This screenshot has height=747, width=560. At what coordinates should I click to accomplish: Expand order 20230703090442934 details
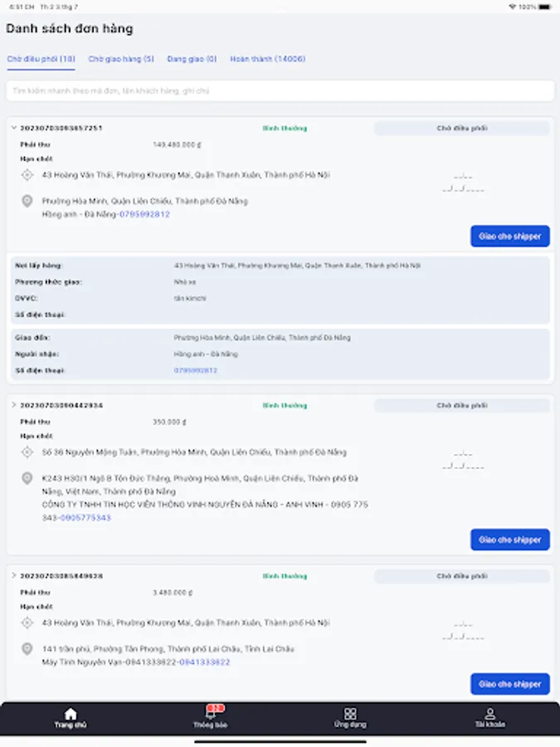pyautogui.click(x=13, y=405)
